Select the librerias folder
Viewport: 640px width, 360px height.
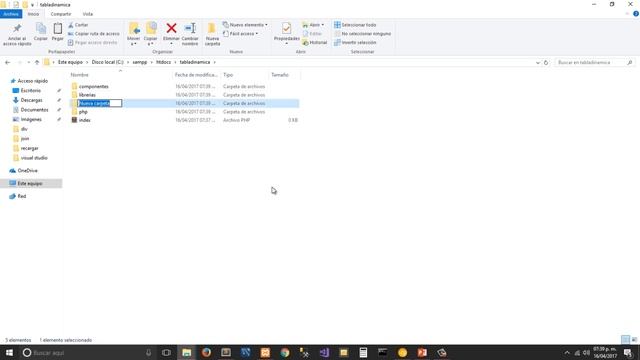point(87,95)
